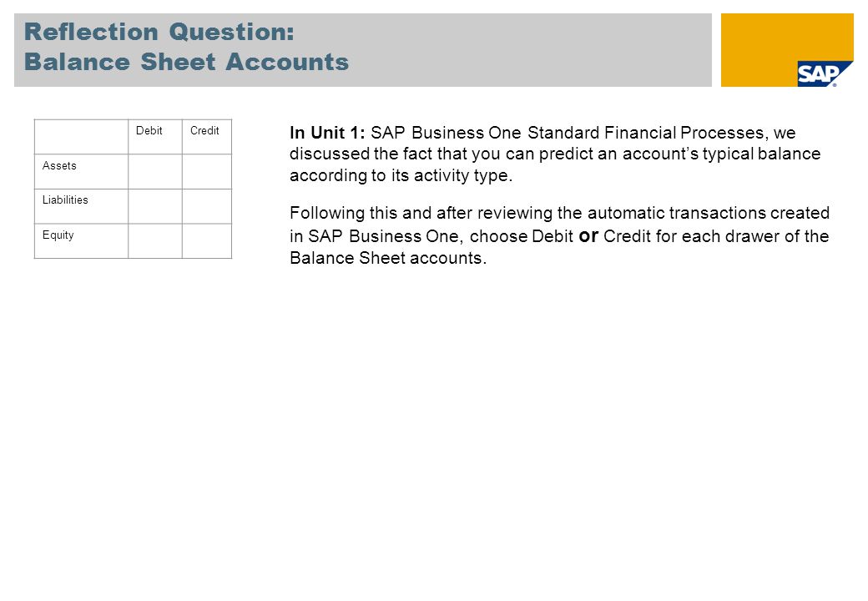
Task: Click the 'Following this and after reviewing' paragraph
Action: point(559,235)
